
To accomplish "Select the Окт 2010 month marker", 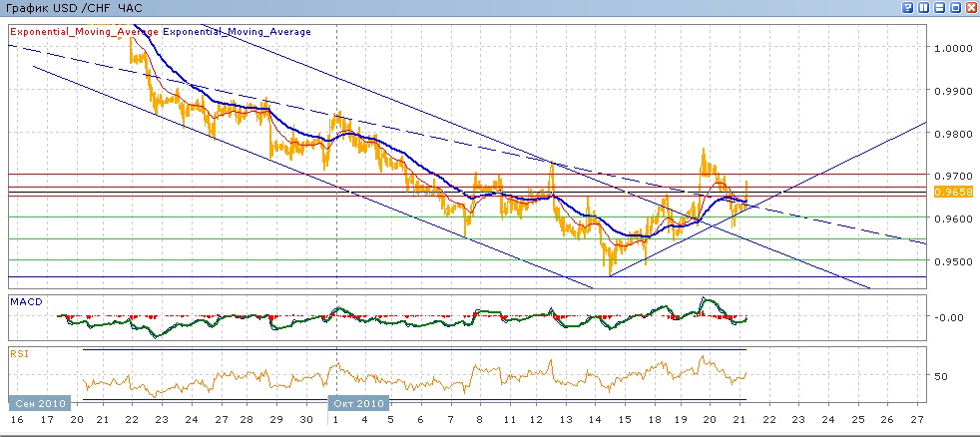I will pos(357,403).
